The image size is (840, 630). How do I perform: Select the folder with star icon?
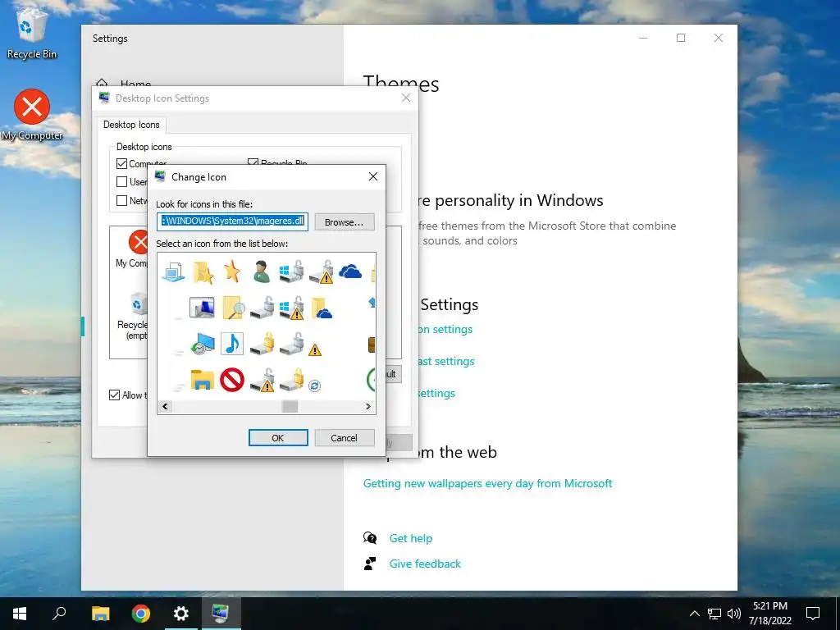click(203, 272)
